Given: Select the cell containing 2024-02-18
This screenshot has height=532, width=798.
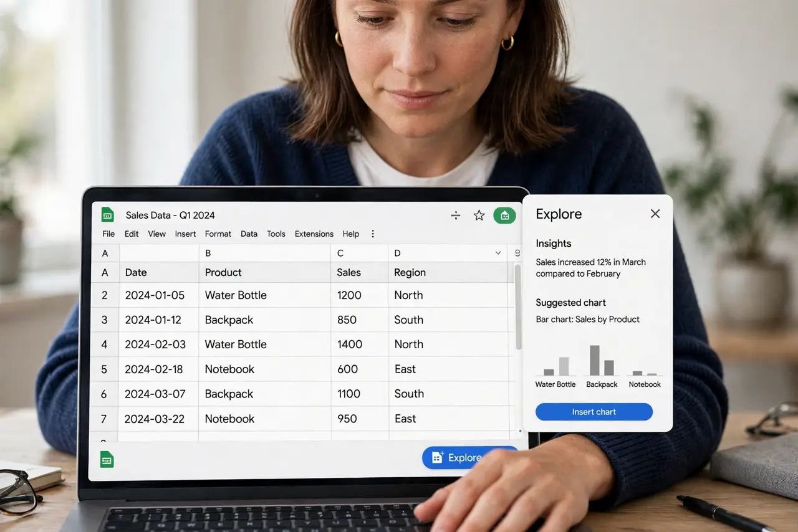Looking at the screenshot, I should pos(159,369).
